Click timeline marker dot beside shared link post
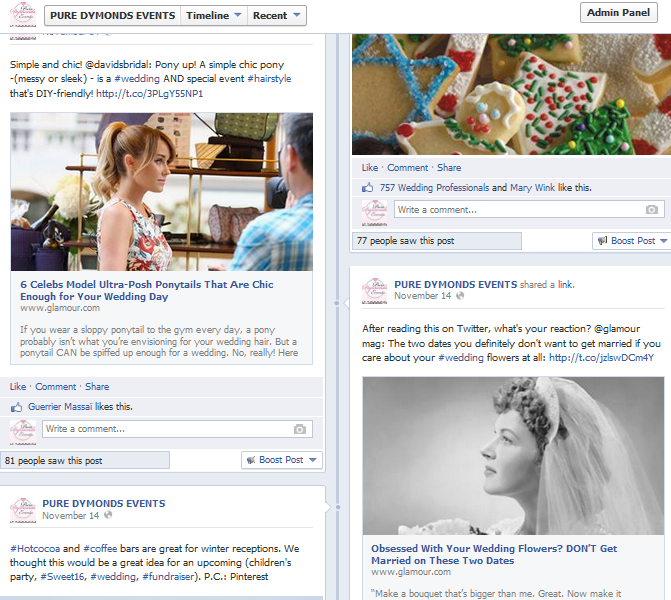The image size is (671, 600). coord(337,303)
